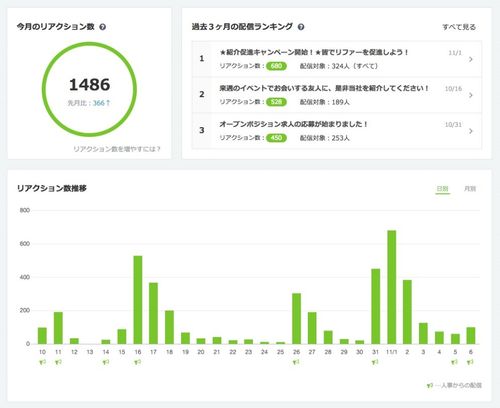Screen dimensions: 500x408
Task: Click the すべて見る link
Action: 459,27
